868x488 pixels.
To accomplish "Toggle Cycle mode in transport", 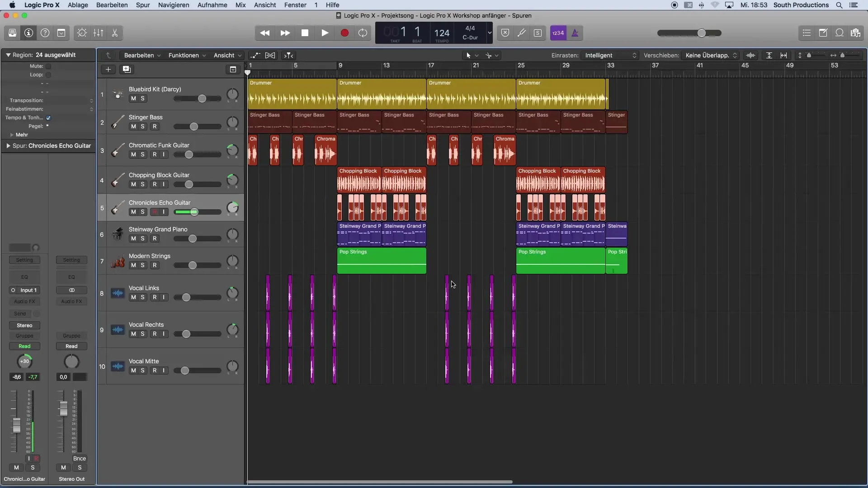I will point(363,33).
